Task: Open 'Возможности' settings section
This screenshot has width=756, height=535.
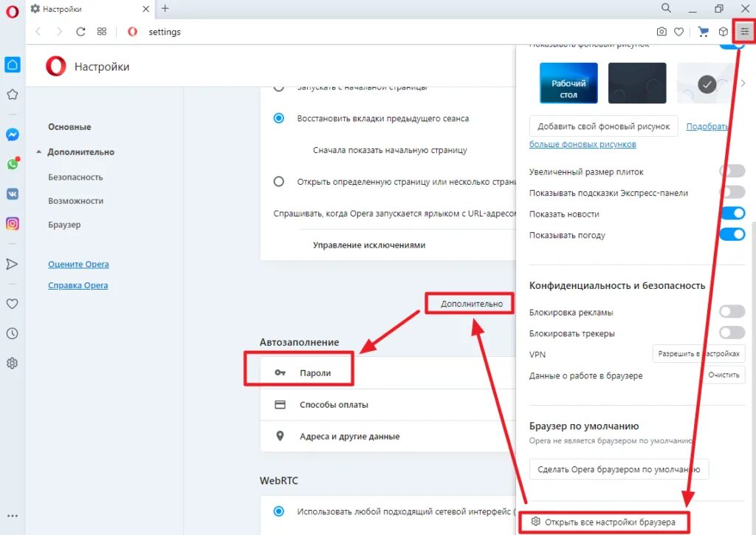Action: point(76,201)
